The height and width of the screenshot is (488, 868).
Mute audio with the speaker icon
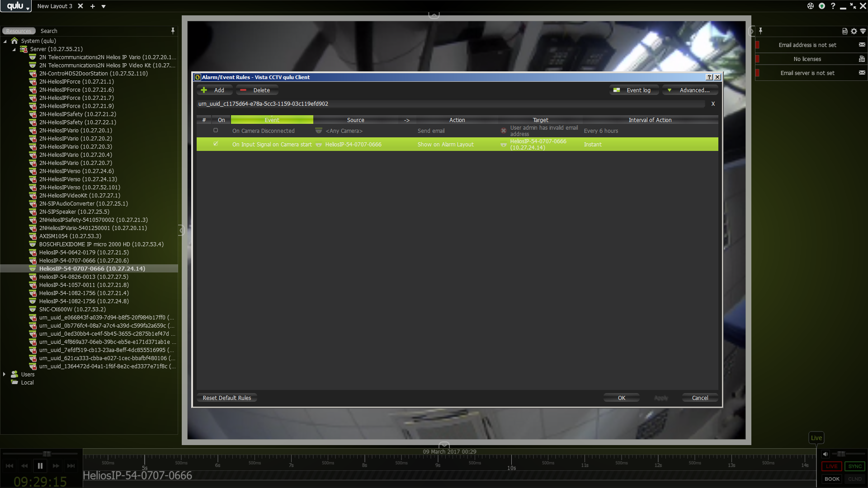point(826,454)
